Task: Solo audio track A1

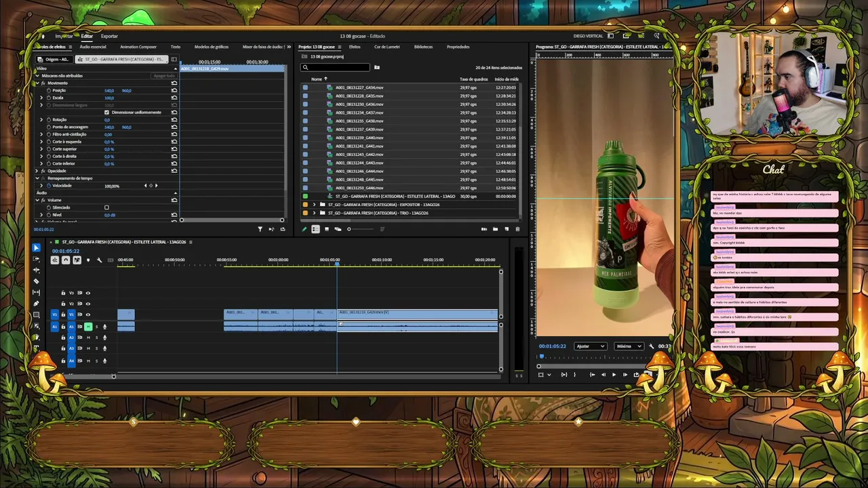Action: point(96,327)
